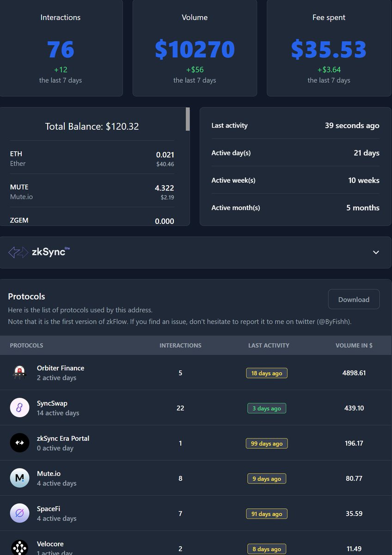Click the '39 seconds ago' last activity value
The width and height of the screenshot is (392, 555).
click(352, 125)
